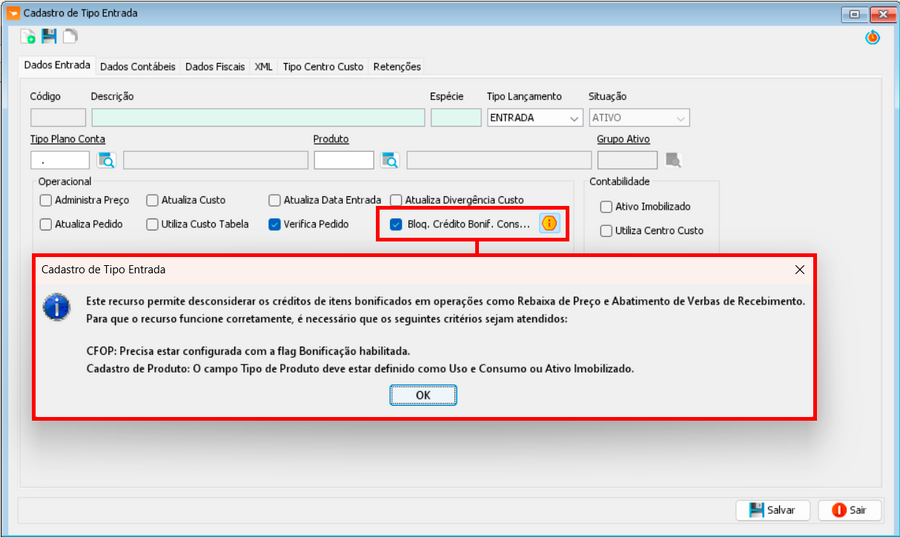Click the yellow info icon beside Bloq. Crédito
The height and width of the screenshot is (537, 900).
coord(549,224)
